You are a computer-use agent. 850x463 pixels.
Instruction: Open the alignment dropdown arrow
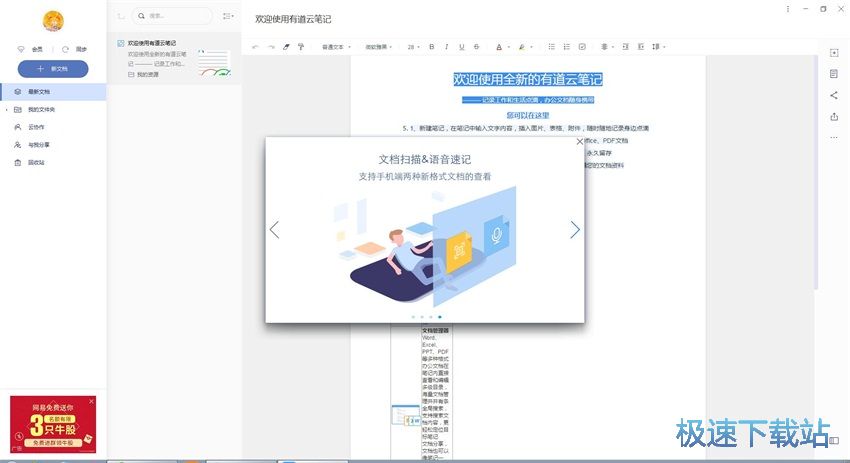pos(613,47)
